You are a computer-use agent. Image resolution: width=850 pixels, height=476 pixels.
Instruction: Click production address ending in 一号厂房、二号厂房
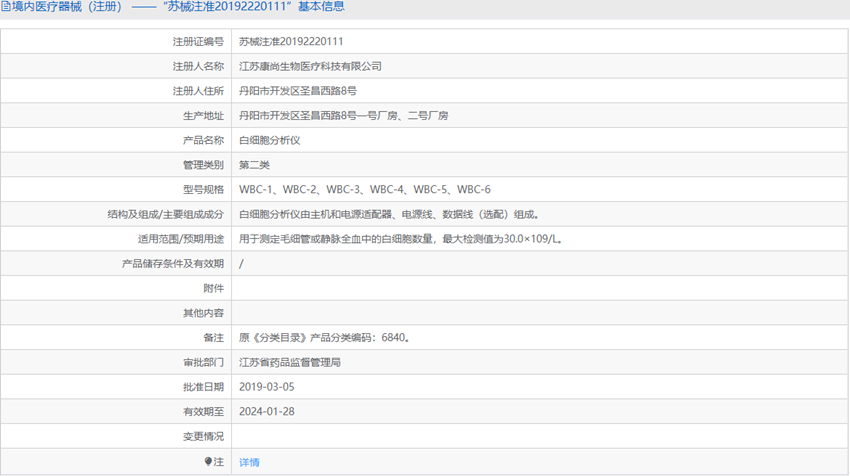click(x=344, y=115)
